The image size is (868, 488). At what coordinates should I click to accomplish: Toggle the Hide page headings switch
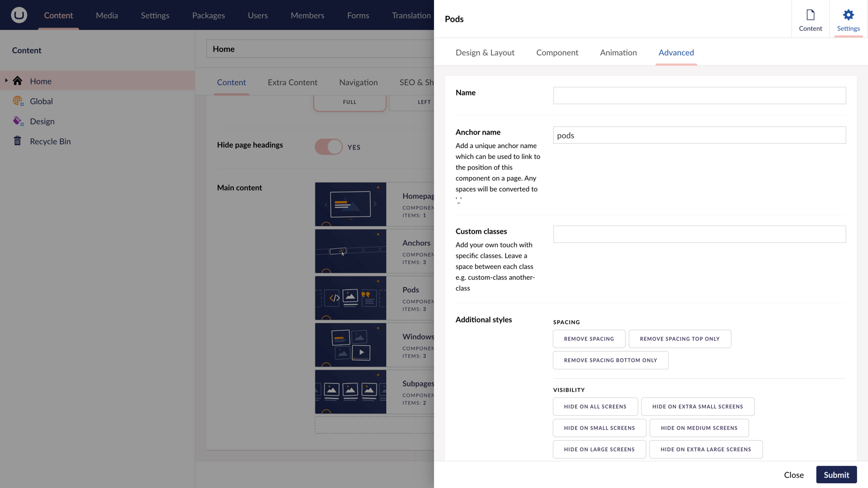tap(328, 147)
